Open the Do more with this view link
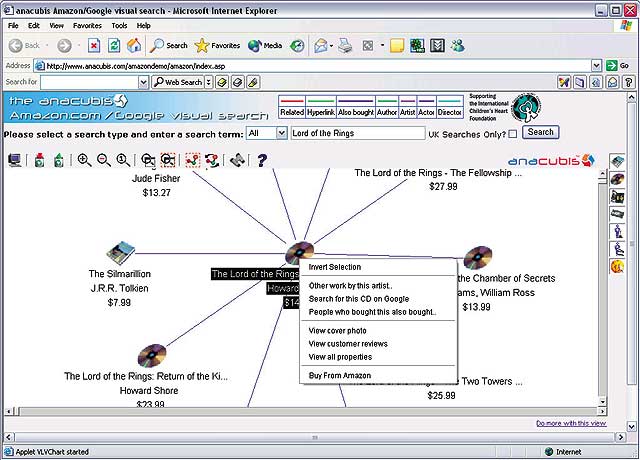The image size is (640, 460). tap(571, 423)
